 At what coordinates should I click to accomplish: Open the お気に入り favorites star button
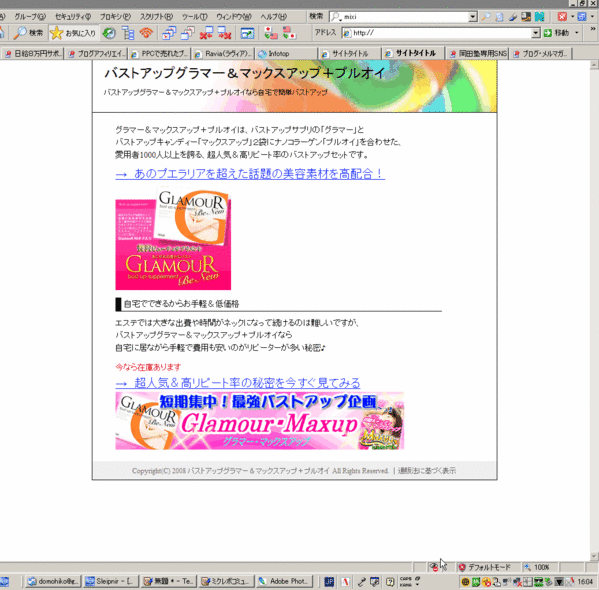click(x=73, y=33)
